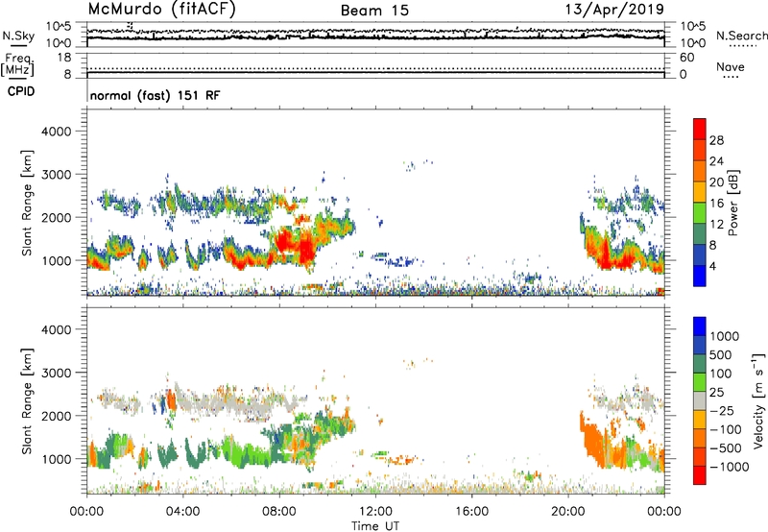Select Power colorbar yellow segment between 16 and 20
Viewport: 768px width, 532px height.
click(x=700, y=192)
